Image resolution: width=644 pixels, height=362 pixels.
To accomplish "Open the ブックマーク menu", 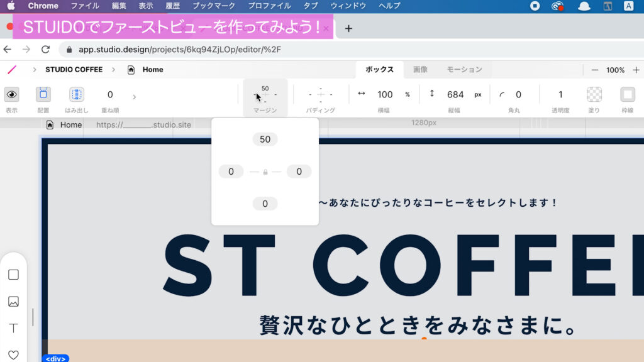I will pos(214,6).
